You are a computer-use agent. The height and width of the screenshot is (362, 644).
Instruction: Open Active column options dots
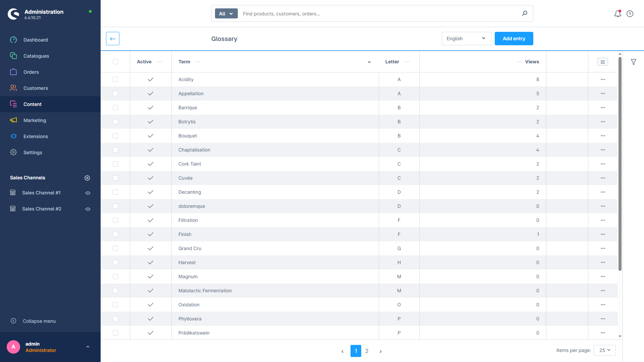159,62
